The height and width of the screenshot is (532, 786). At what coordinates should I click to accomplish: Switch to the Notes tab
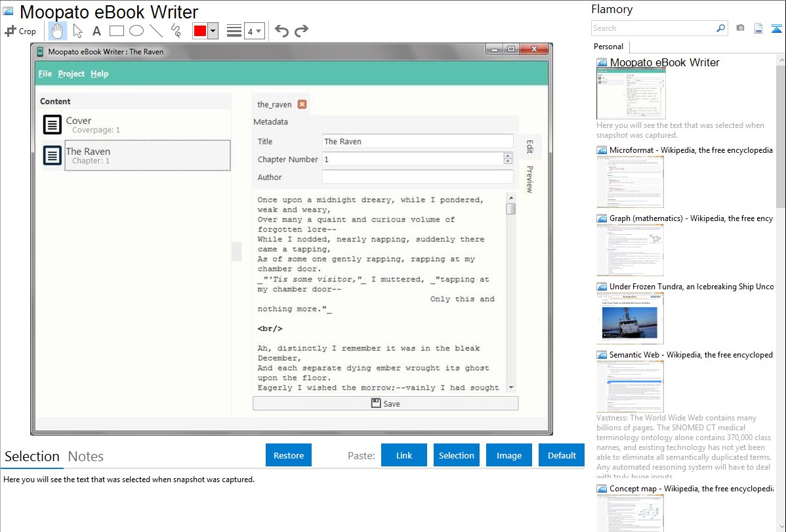point(85,457)
